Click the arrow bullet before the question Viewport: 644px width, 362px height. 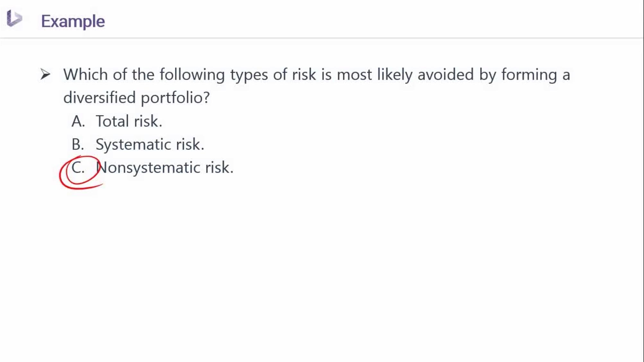tap(45, 74)
